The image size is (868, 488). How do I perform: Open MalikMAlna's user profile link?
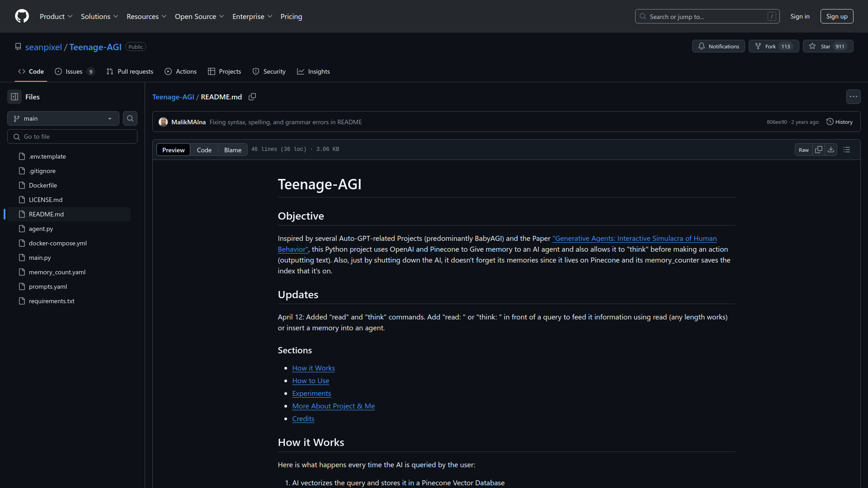coord(189,122)
